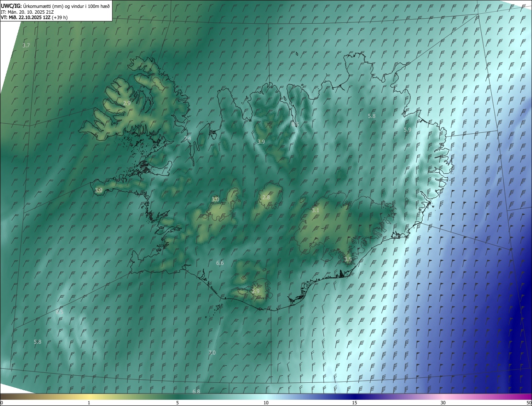
Task: Click the 2.9 value on Mýrdalsjökull glacier
Action: 256,291
